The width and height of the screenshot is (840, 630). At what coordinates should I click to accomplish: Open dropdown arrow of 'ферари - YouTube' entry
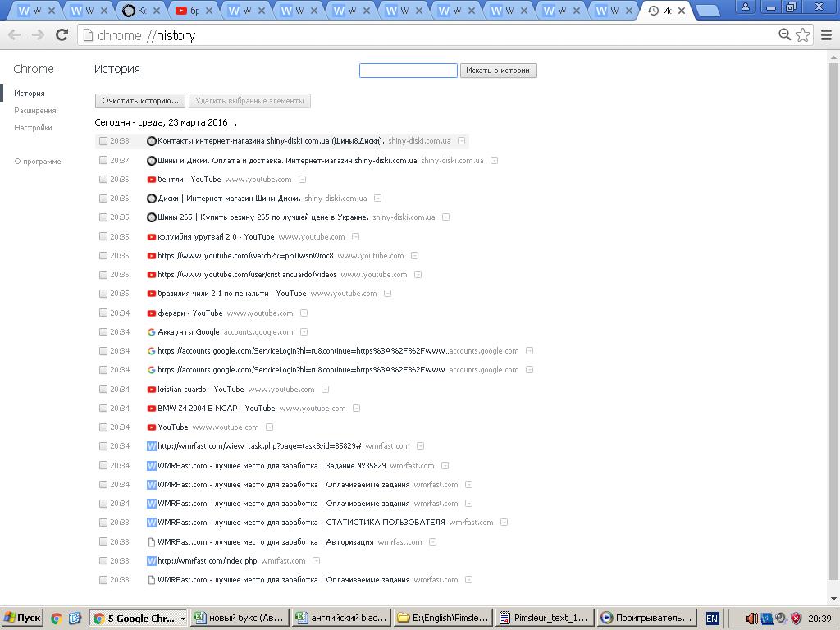[304, 313]
